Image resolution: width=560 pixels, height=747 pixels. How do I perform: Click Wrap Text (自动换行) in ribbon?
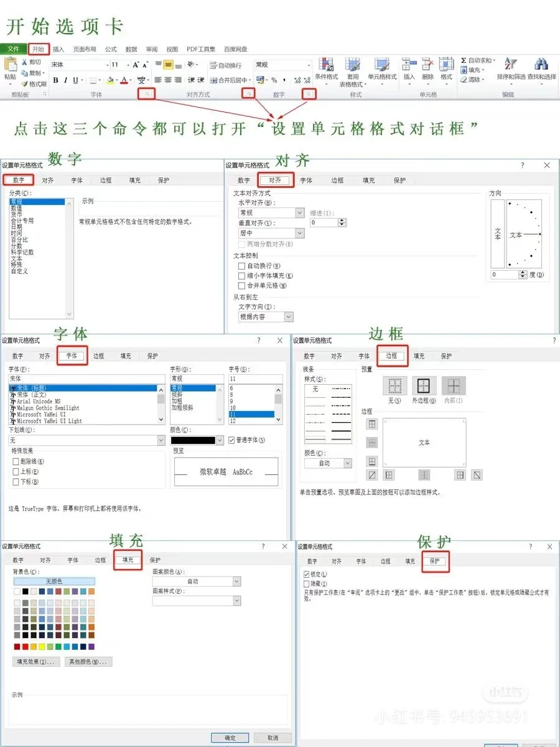(x=225, y=65)
